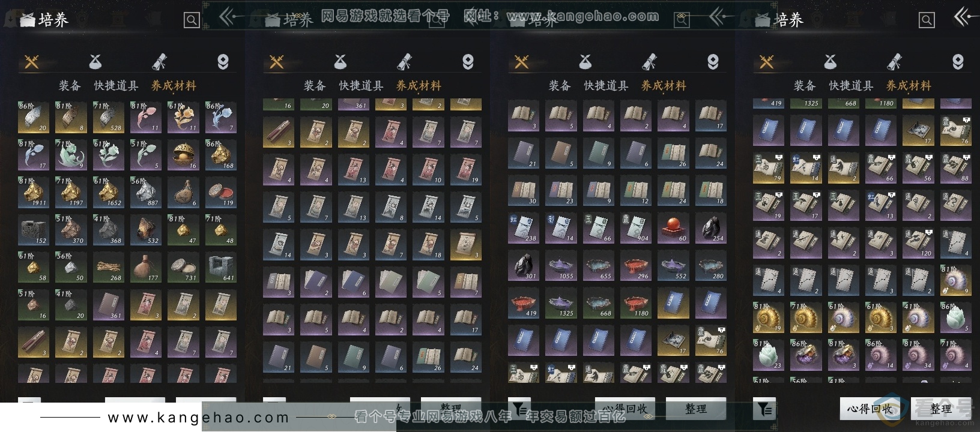
Task: Select the red basin with count 296
Action: point(636,265)
